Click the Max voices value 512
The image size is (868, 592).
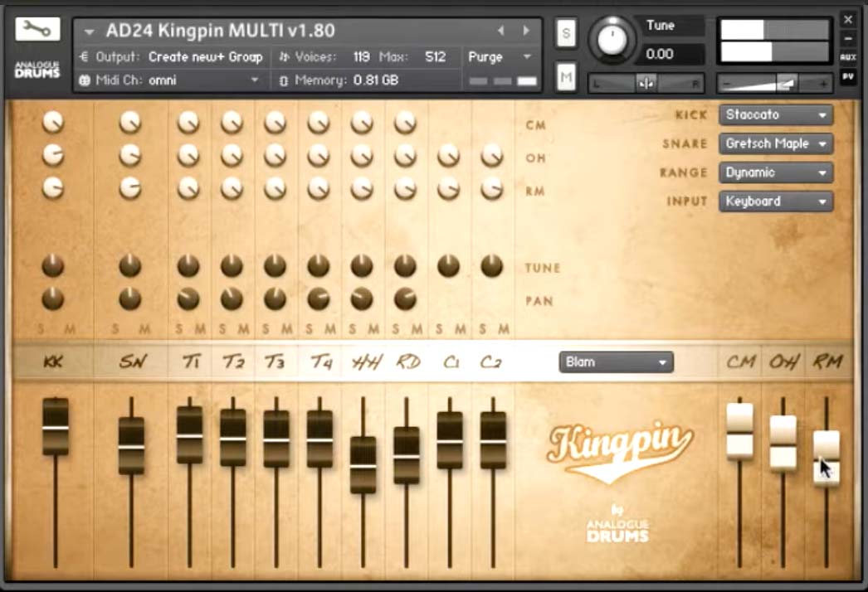pos(435,57)
